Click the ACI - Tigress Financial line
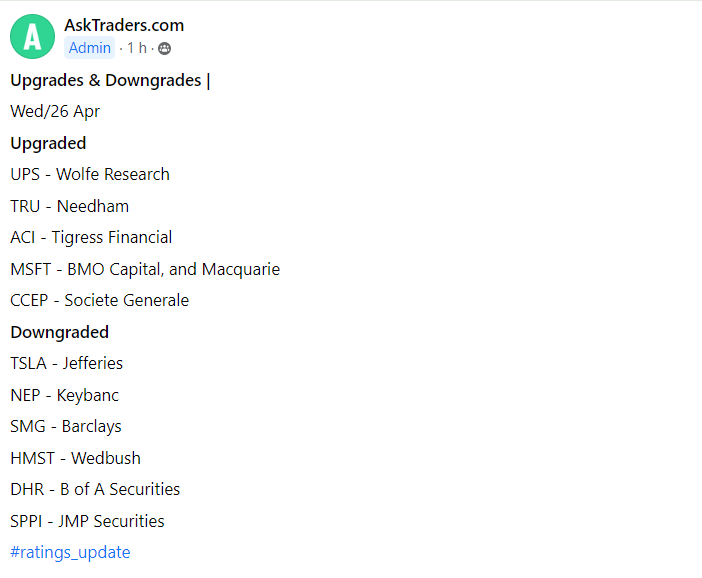Viewport: 702px width, 578px height. (91, 237)
